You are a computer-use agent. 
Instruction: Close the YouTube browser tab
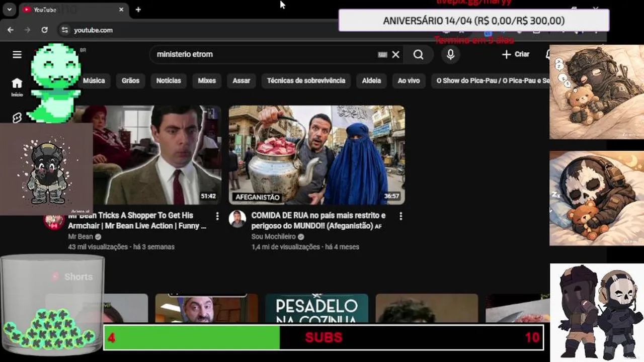[x=121, y=10]
